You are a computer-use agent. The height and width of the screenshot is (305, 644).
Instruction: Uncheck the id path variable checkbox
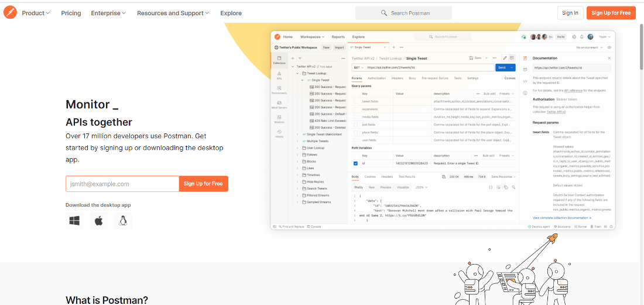(x=356, y=163)
